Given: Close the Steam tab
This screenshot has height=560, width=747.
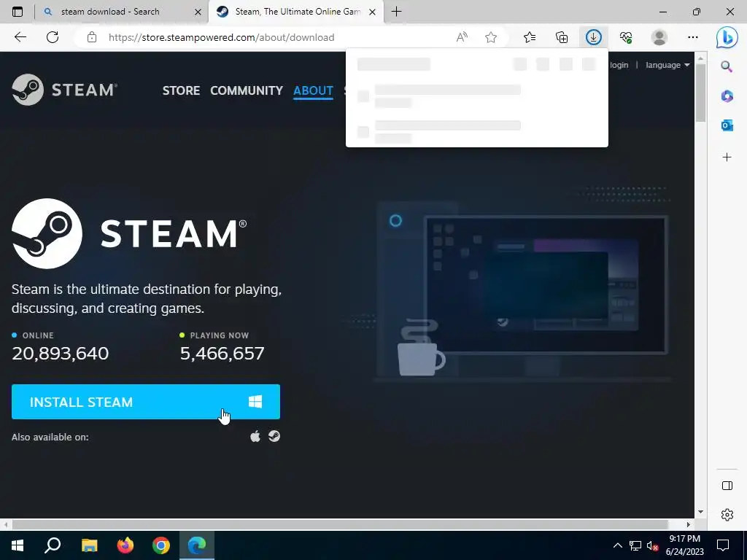Looking at the screenshot, I should click(x=373, y=12).
